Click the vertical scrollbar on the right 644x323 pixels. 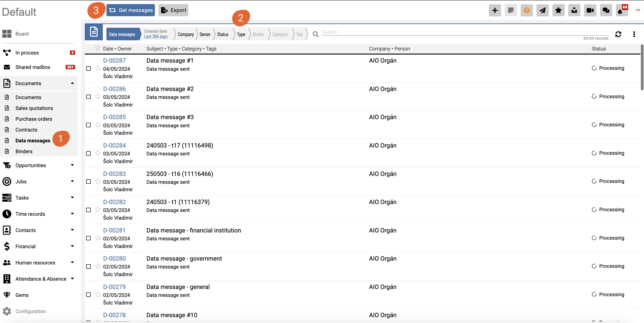pyautogui.click(x=642, y=67)
